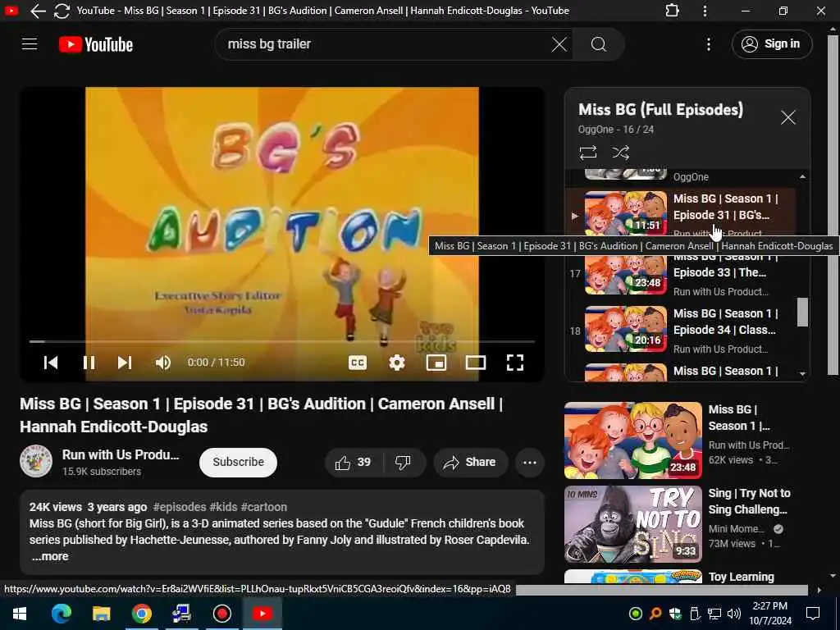
Task: Open the #cartoon hashtag
Action: [x=263, y=507]
